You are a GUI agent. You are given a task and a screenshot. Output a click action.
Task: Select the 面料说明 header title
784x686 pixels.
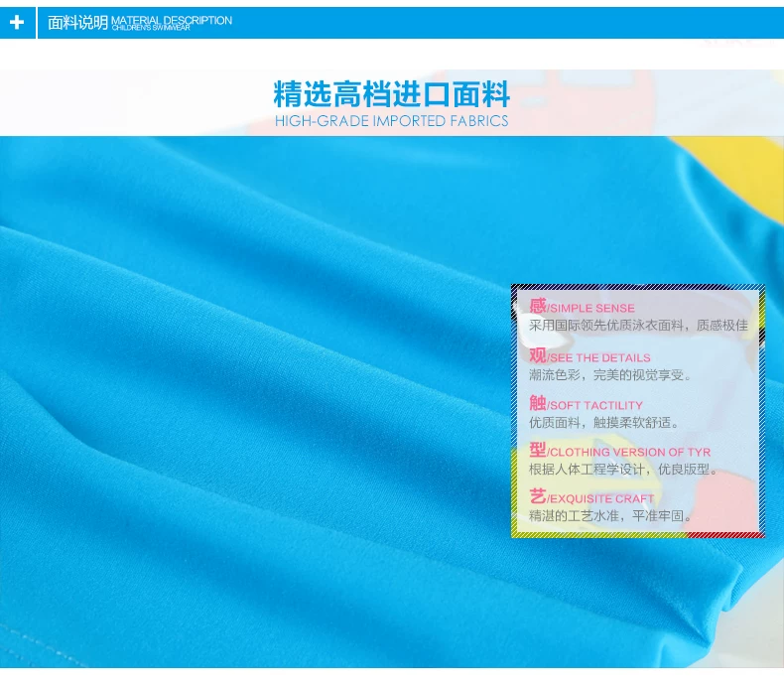77,23
